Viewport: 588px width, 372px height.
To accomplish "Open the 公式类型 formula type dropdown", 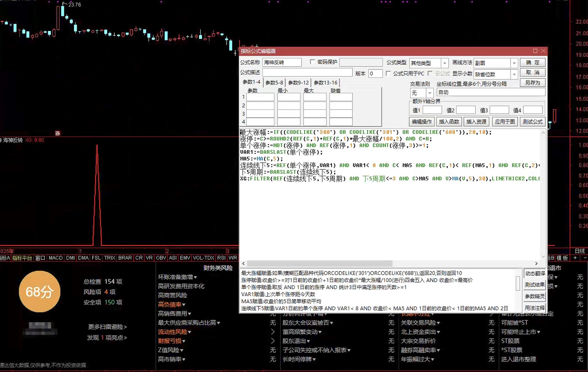I will tap(444, 63).
